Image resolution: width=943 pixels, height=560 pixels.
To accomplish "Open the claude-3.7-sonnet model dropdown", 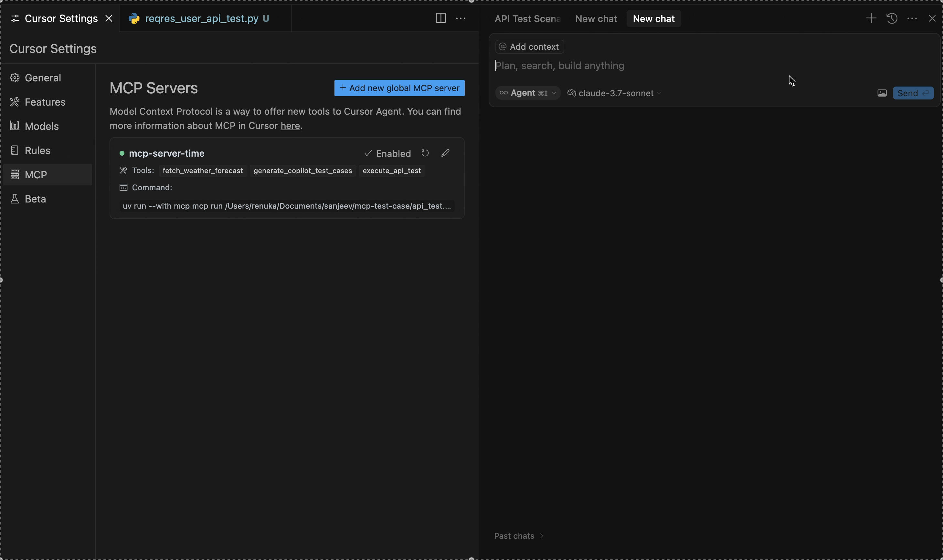I will (615, 93).
